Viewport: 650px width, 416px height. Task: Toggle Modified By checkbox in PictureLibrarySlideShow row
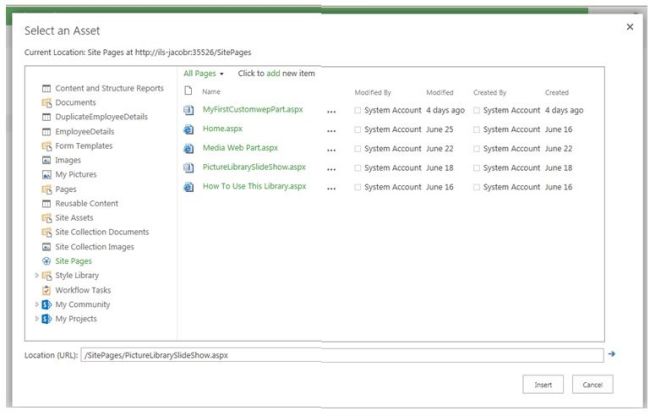coord(357,168)
